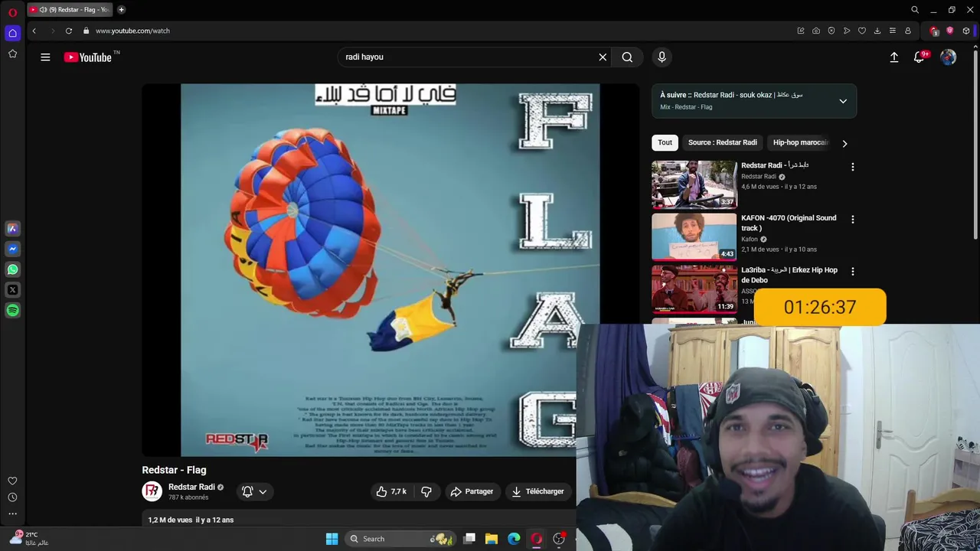980x551 pixels.
Task: Open YouTube create upload icon
Action: pyautogui.click(x=894, y=57)
